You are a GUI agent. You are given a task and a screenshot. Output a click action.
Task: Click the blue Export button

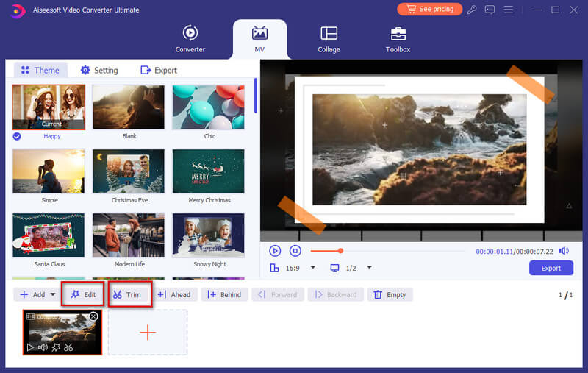(x=551, y=268)
